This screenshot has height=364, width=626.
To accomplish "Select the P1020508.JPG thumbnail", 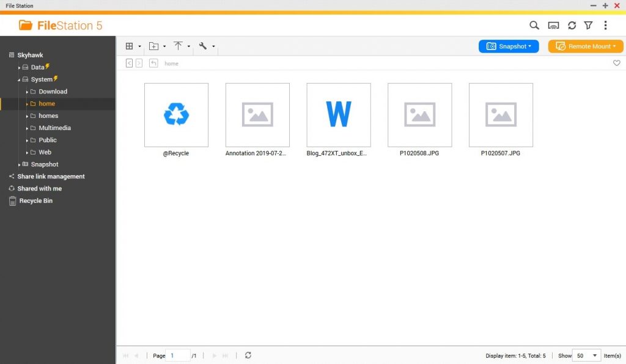I will (x=419, y=115).
